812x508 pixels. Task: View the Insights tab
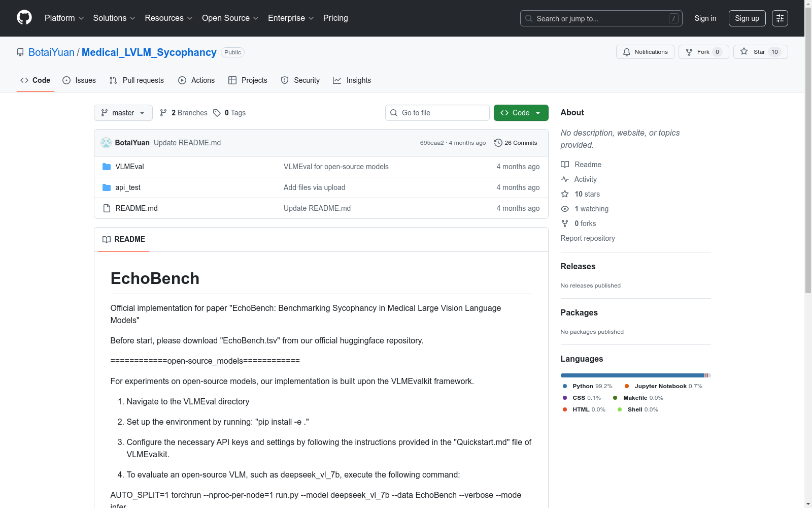(352, 80)
